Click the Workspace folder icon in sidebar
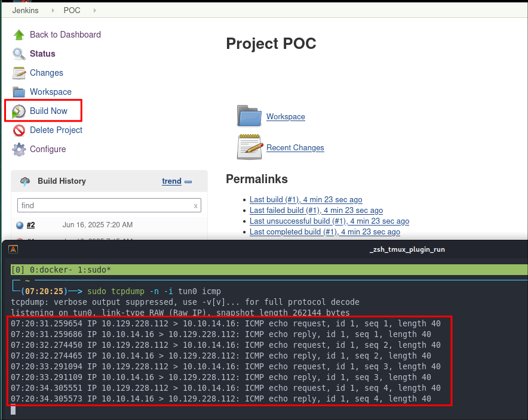 pyautogui.click(x=19, y=92)
